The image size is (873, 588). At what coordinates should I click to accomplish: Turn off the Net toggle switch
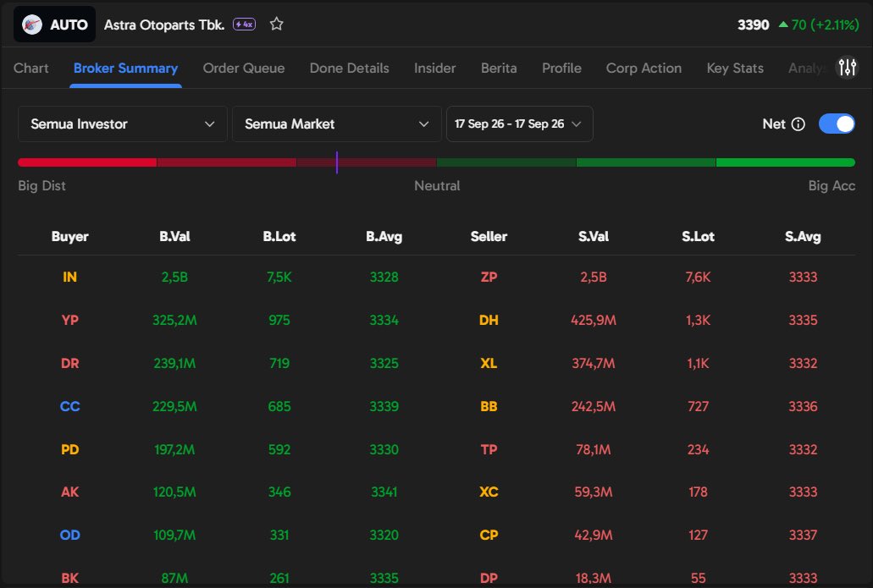pos(837,124)
